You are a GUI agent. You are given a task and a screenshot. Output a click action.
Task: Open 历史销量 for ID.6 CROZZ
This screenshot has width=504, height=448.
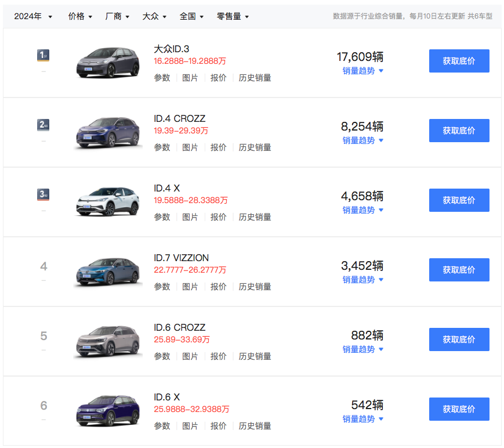click(255, 356)
